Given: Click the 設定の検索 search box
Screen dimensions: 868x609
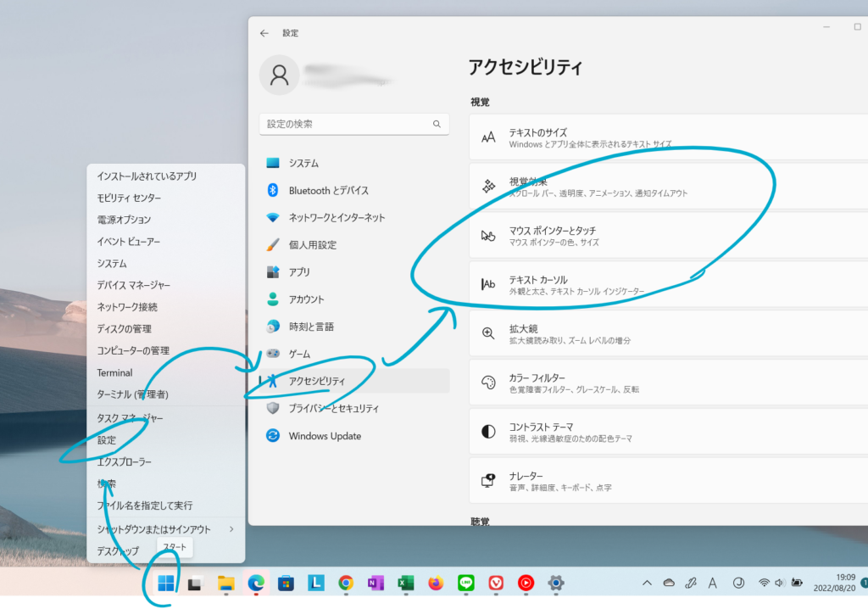Looking at the screenshot, I should [353, 124].
